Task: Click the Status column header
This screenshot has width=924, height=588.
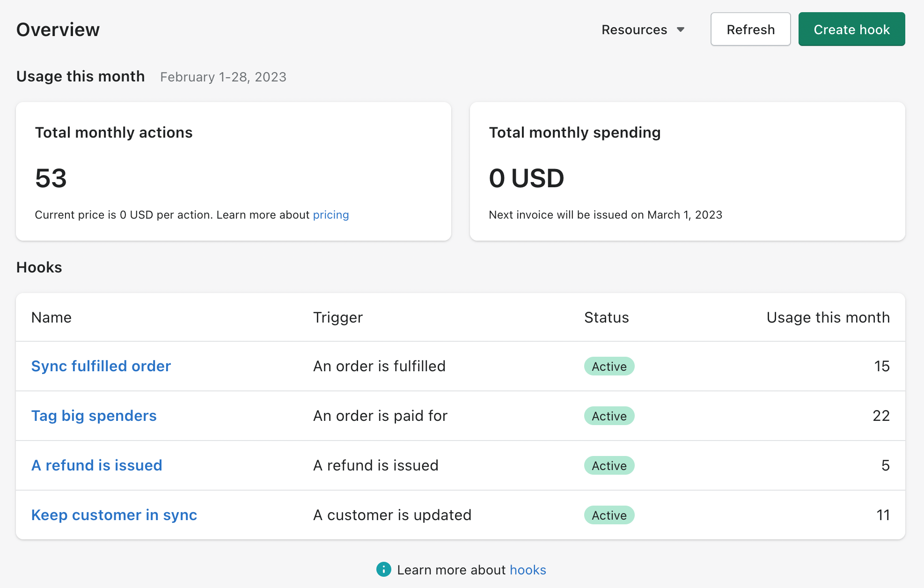Action: pyautogui.click(x=606, y=317)
